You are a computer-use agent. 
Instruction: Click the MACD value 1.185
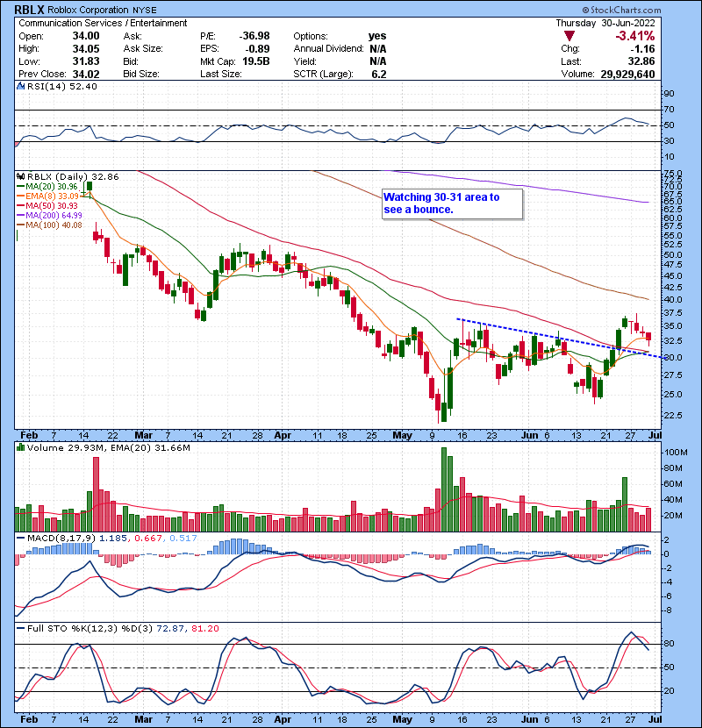pyautogui.click(x=113, y=539)
